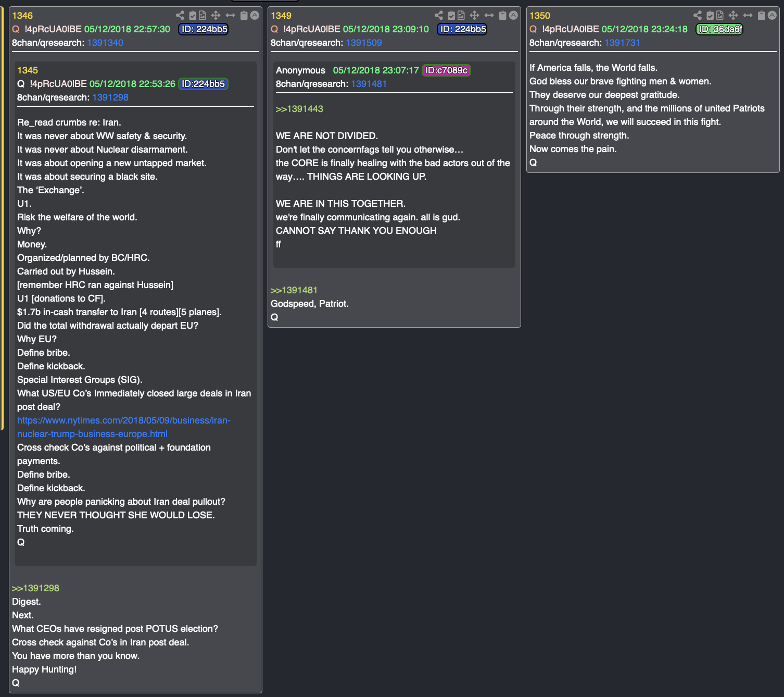Click the clipboard icon on post 1350
Image resolution: width=784 pixels, height=697 pixels.
pyautogui.click(x=761, y=16)
